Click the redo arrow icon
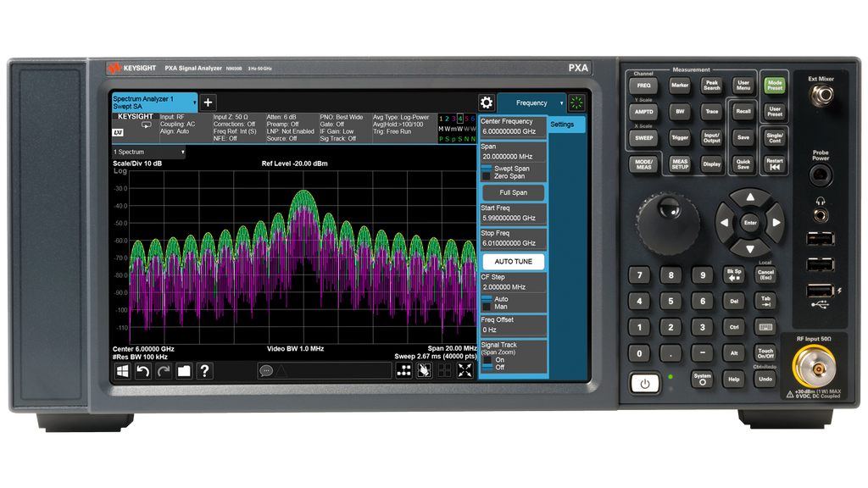 163,370
